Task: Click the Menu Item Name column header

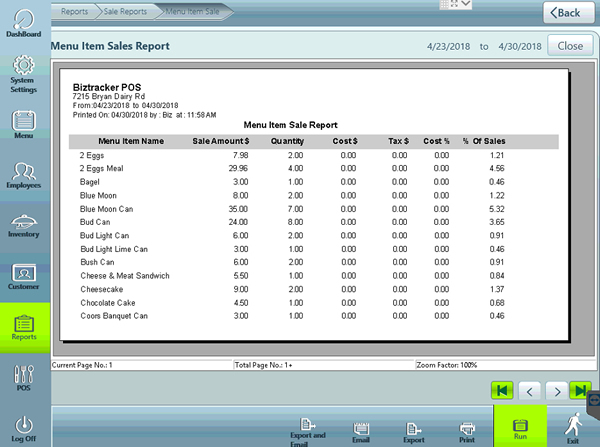Action: [x=131, y=141]
